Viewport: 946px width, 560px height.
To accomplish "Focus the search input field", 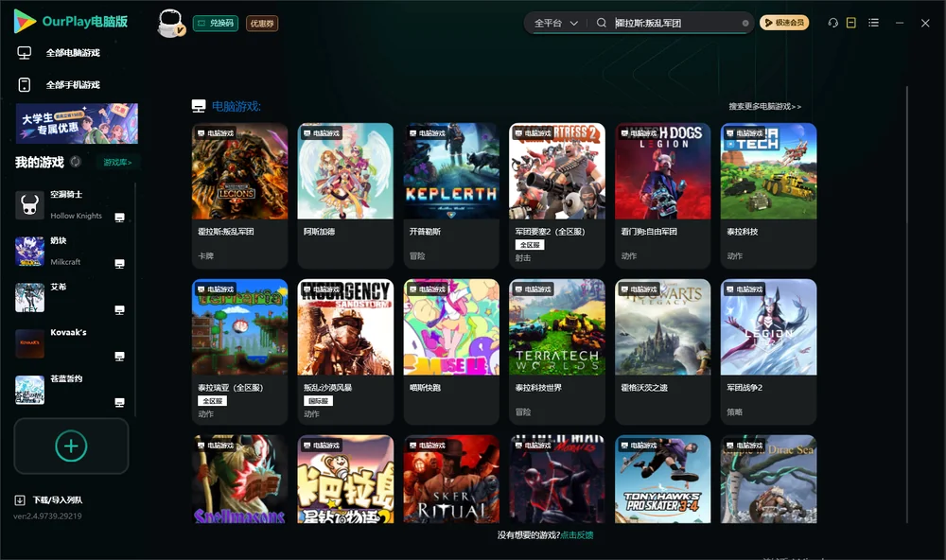I will pos(677,23).
